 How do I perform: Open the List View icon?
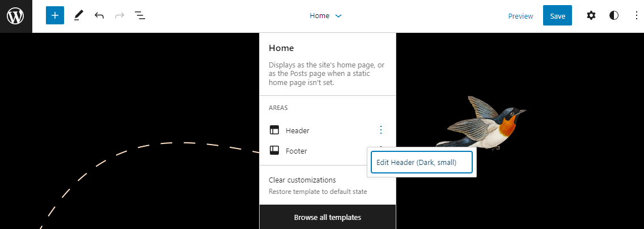point(140,16)
